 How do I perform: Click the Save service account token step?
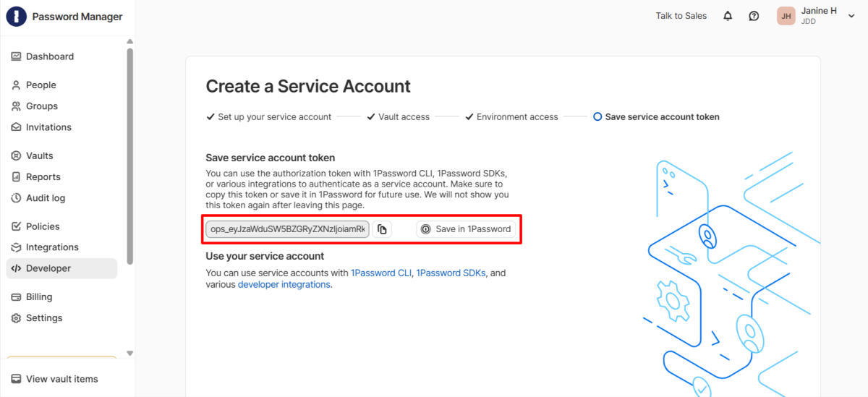(x=656, y=116)
